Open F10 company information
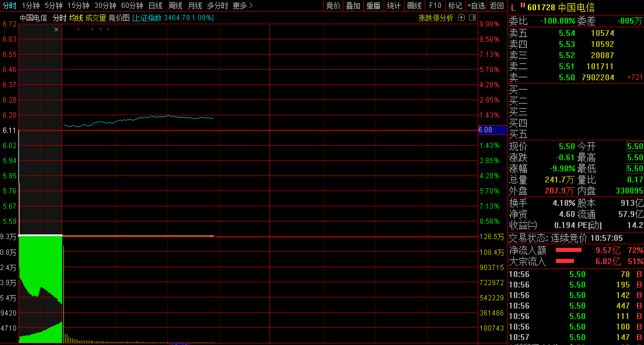The height and width of the screenshot is (345, 644). [x=435, y=6]
